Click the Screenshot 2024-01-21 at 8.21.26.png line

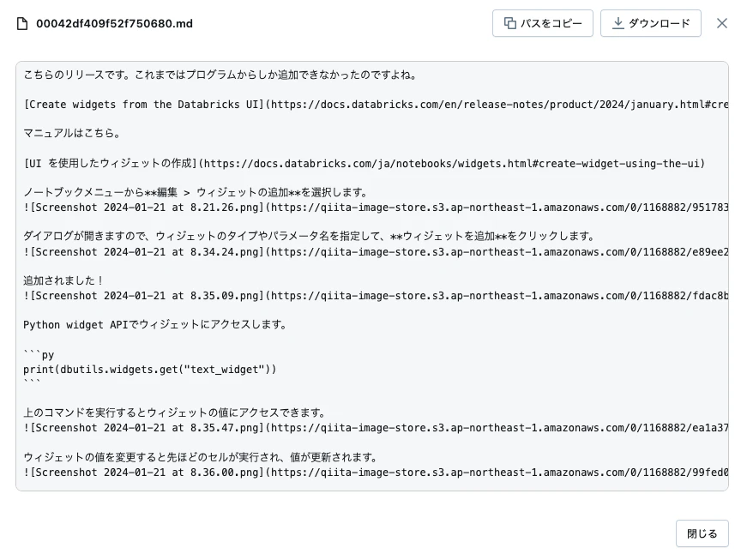(x=376, y=208)
